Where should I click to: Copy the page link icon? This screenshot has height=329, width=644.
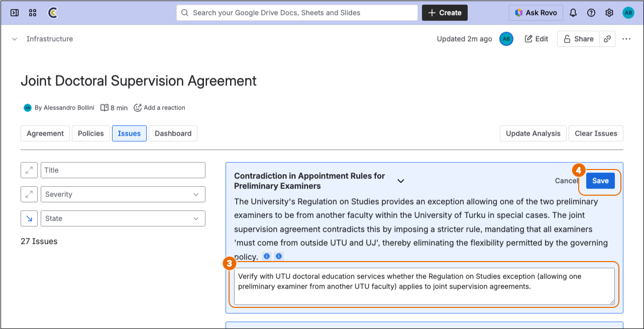607,39
